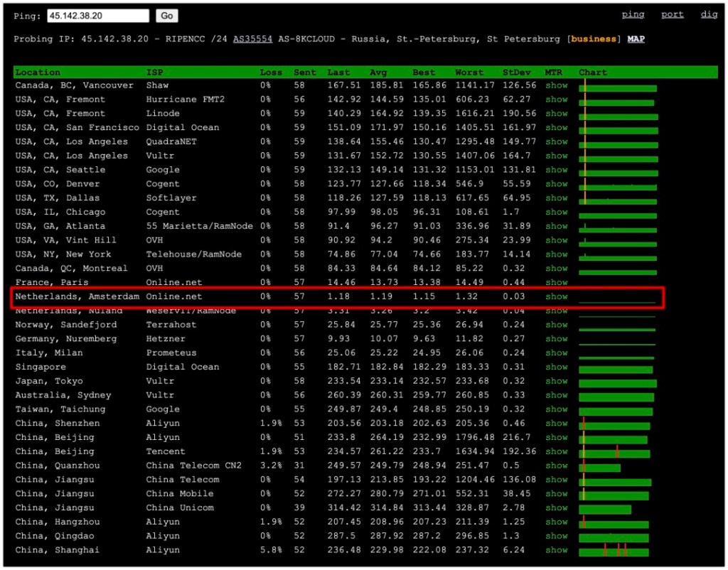This screenshot has height=570, width=728.
Task: Show MTR for Los Angeles Vultr
Action: pyautogui.click(x=556, y=156)
